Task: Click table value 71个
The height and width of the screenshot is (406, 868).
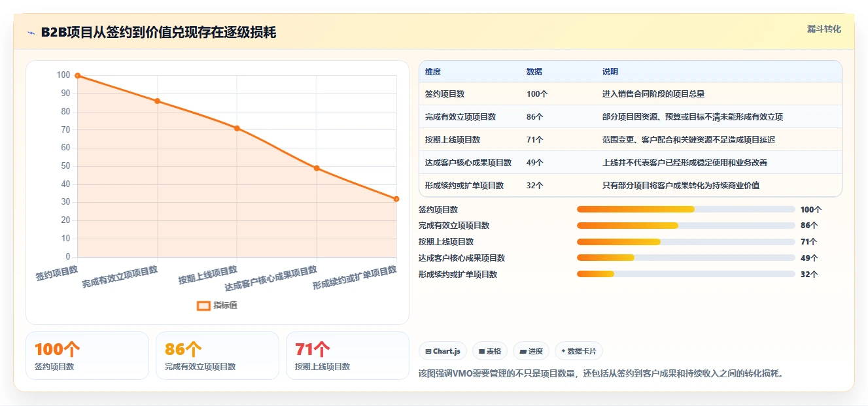Action: click(x=535, y=140)
